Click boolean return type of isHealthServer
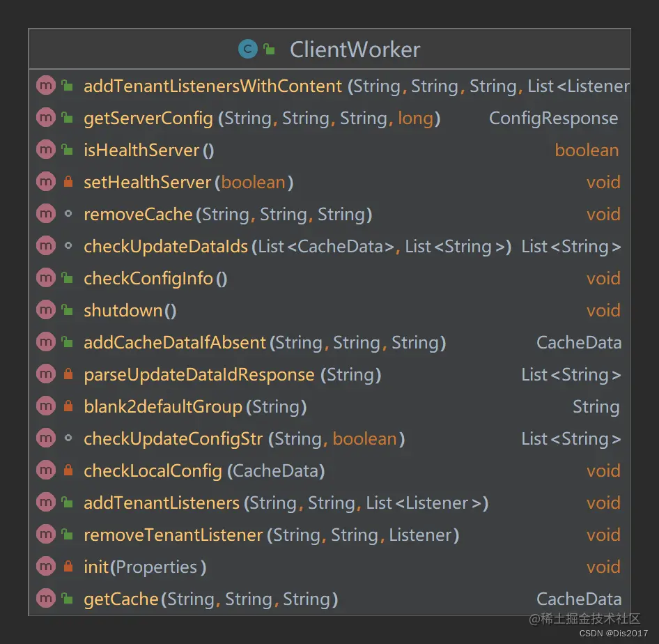Image resolution: width=659 pixels, height=644 pixels. [587, 150]
